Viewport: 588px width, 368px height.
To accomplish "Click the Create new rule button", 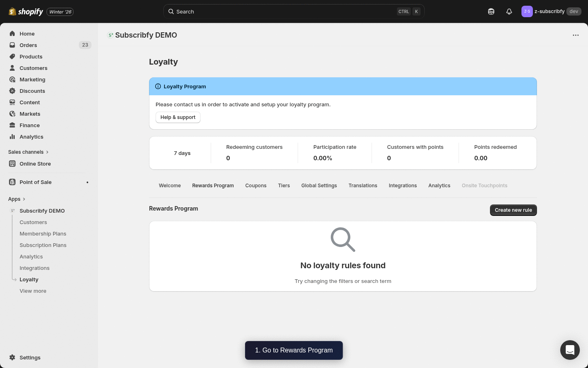I will 513,210.
